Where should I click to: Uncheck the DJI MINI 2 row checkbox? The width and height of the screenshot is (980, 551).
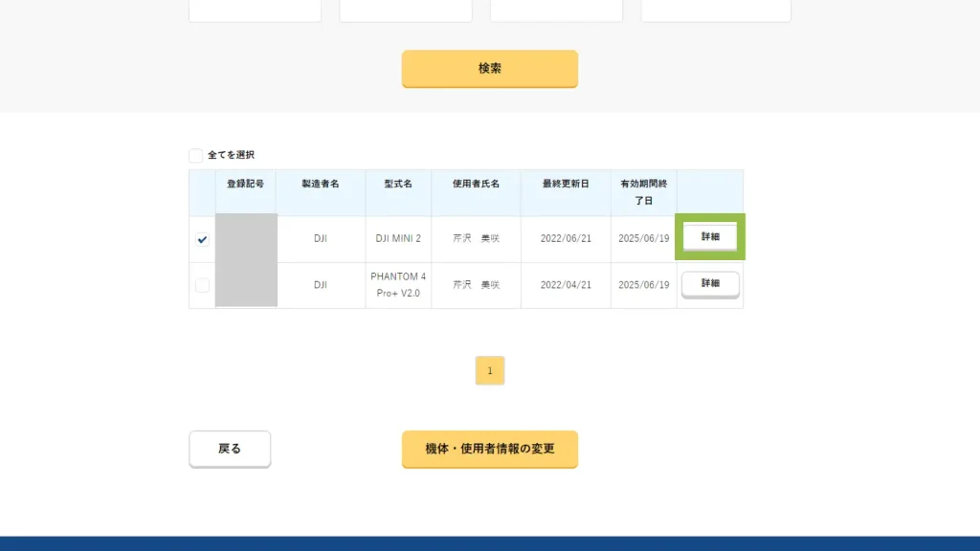click(x=202, y=240)
